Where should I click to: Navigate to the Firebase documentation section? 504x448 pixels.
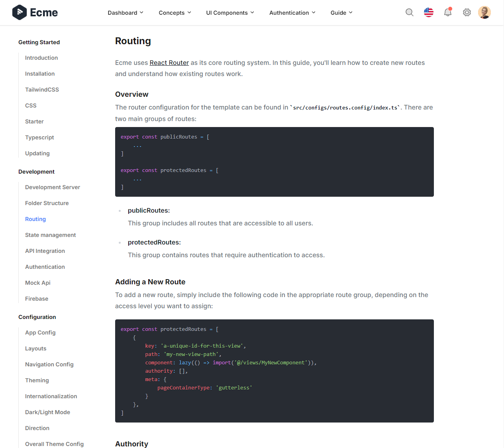[x=37, y=298]
